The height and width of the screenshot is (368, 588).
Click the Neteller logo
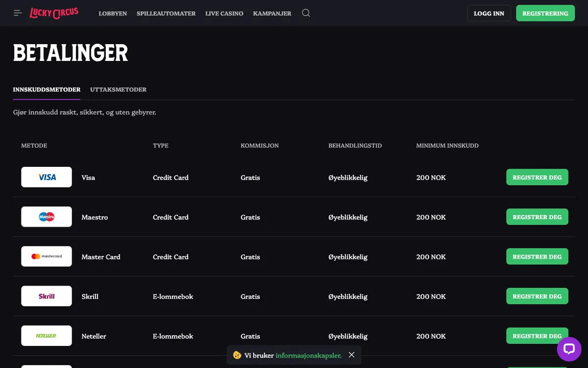tap(47, 336)
